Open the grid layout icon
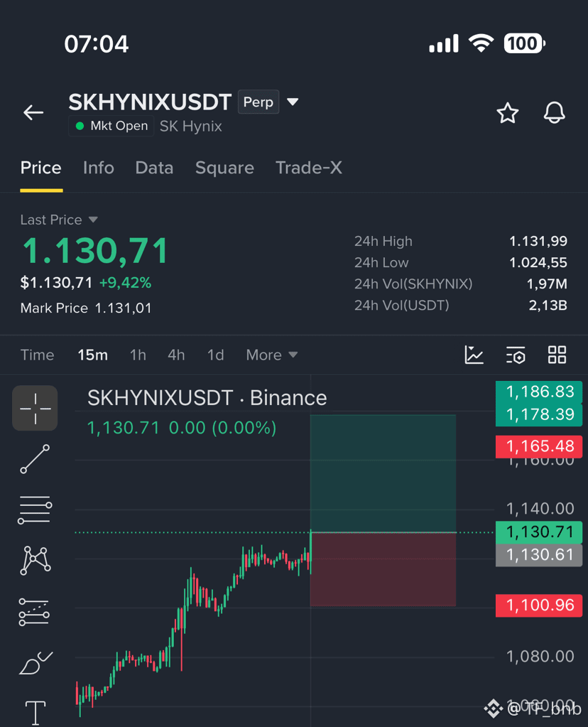This screenshot has width=588, height=727. [x=557, y=355]
